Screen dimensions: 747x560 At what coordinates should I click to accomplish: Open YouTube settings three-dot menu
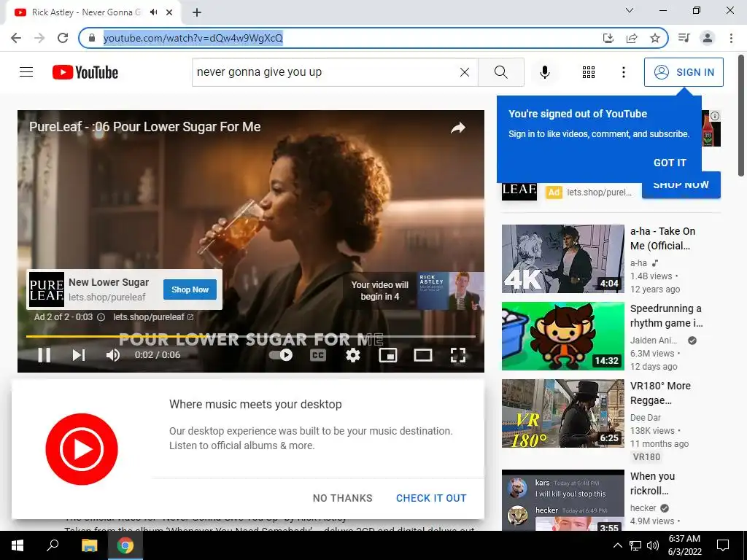pyautogui.click(x=623, y=72)
